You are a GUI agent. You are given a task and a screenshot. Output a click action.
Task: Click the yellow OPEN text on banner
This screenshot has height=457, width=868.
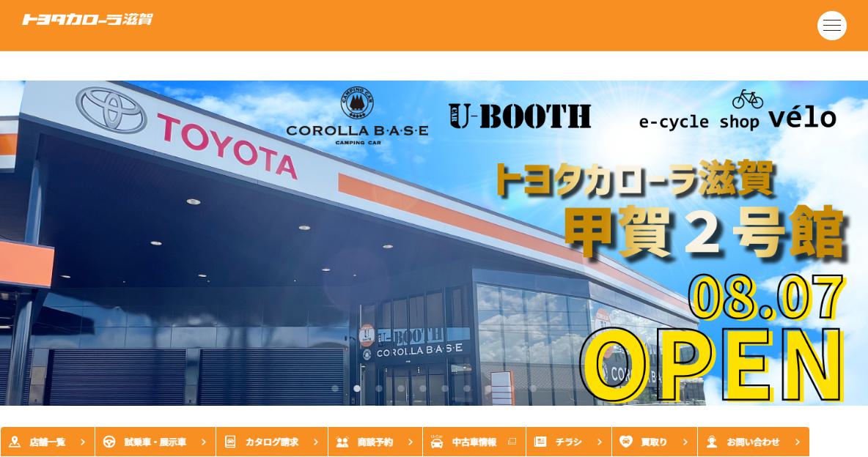tap(713, 365)
